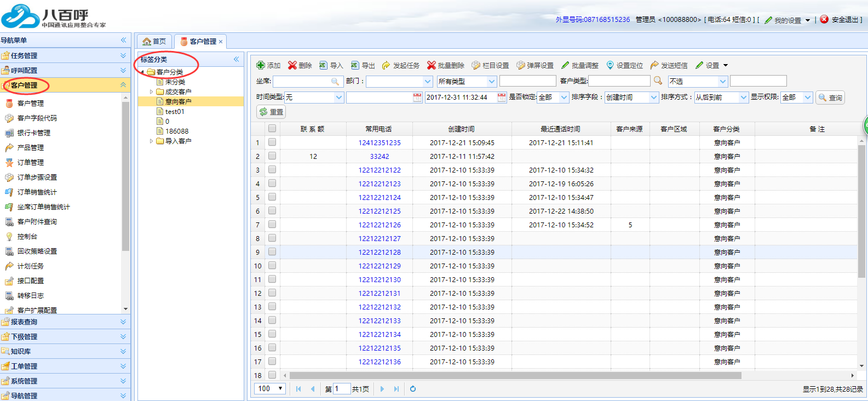Viewport: 868px width, 401px height.
Task: Click the refresh icon in pagination bar
Action: pyautogui.click(x=413, y=389)
